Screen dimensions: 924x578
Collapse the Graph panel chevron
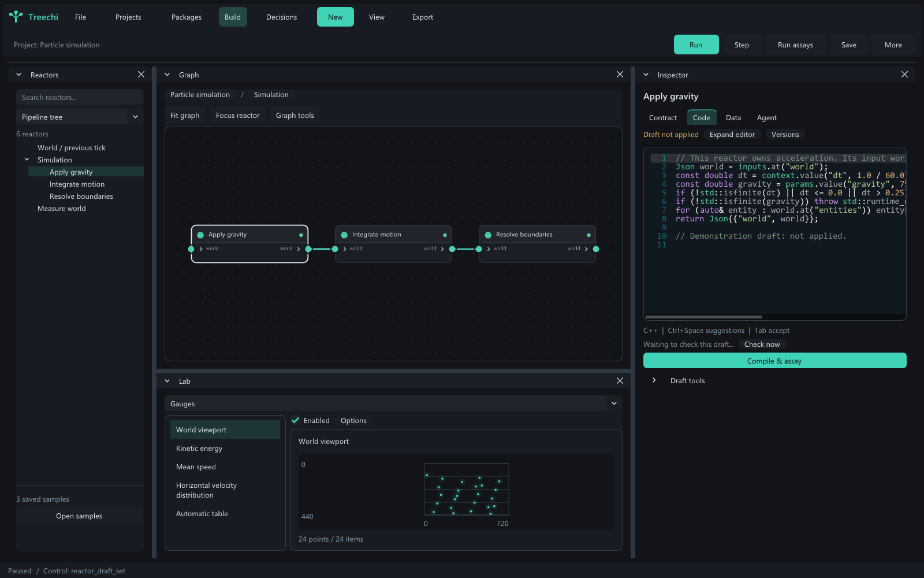167,75
